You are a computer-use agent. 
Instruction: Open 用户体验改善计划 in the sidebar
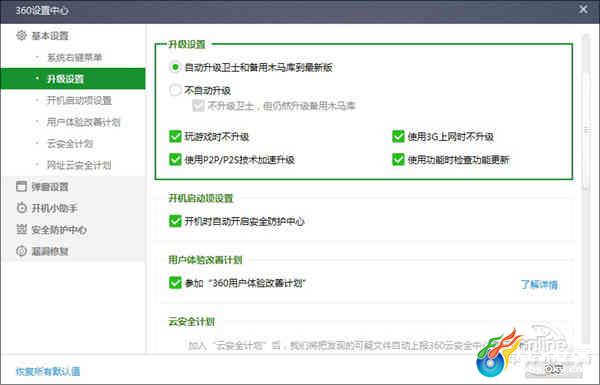click(83, 122)
